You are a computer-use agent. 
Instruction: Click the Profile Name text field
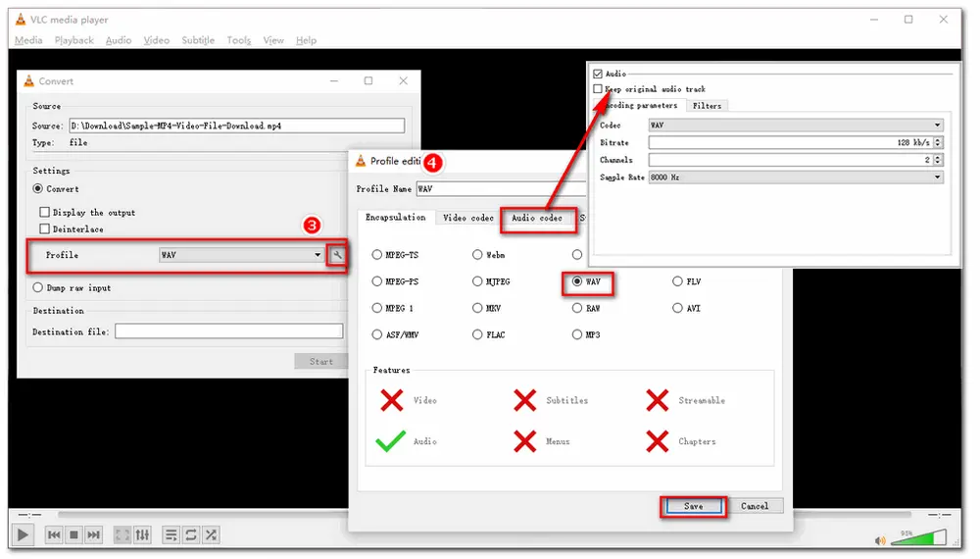tap(500, 189)
